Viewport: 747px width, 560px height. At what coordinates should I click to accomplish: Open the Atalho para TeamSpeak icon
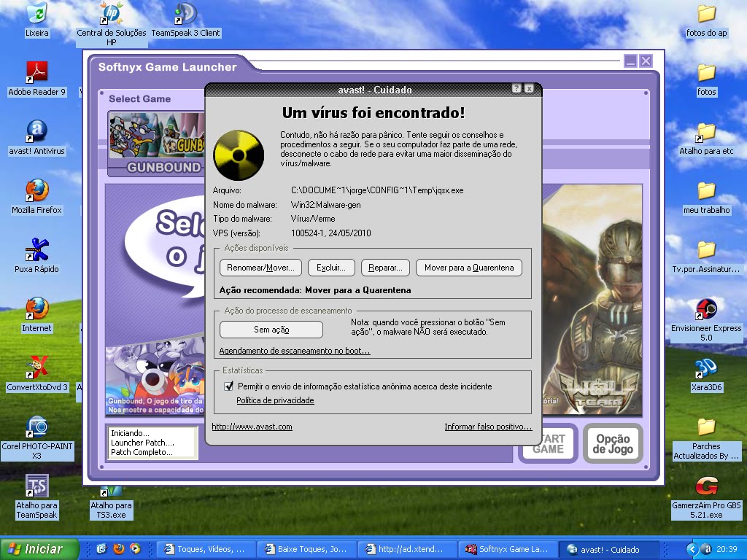click(x=36, y=496)
